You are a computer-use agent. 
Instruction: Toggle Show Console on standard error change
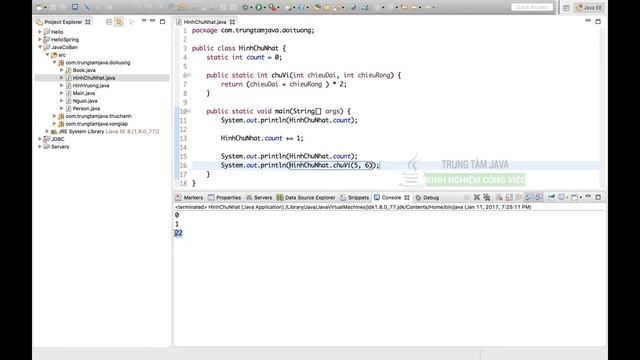[x=539, y=197]
